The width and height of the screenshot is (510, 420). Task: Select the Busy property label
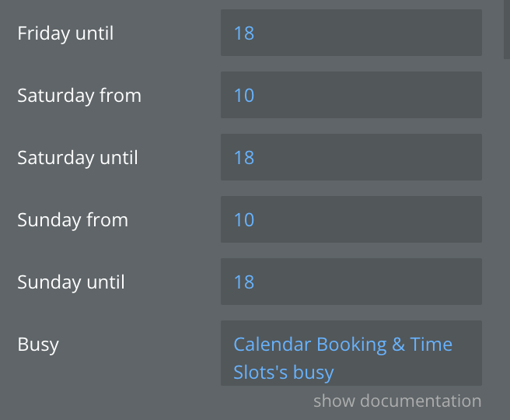pyautogui.click(x=38, y=345)
